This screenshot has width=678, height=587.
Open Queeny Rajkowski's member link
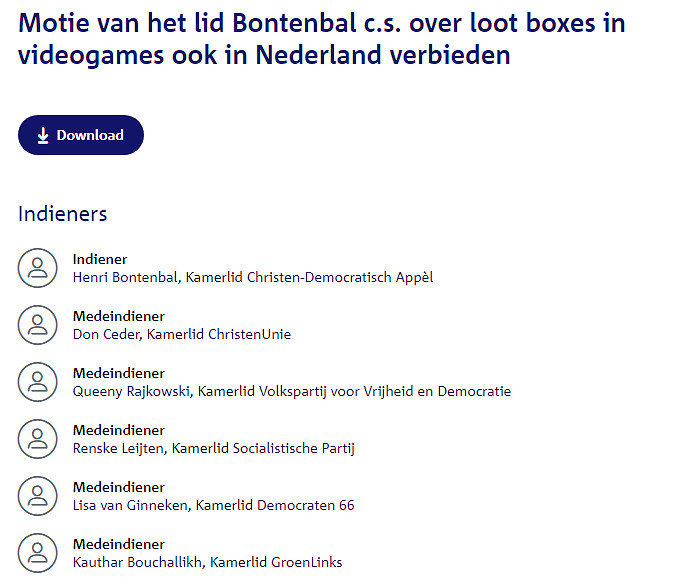pos(291,391)
